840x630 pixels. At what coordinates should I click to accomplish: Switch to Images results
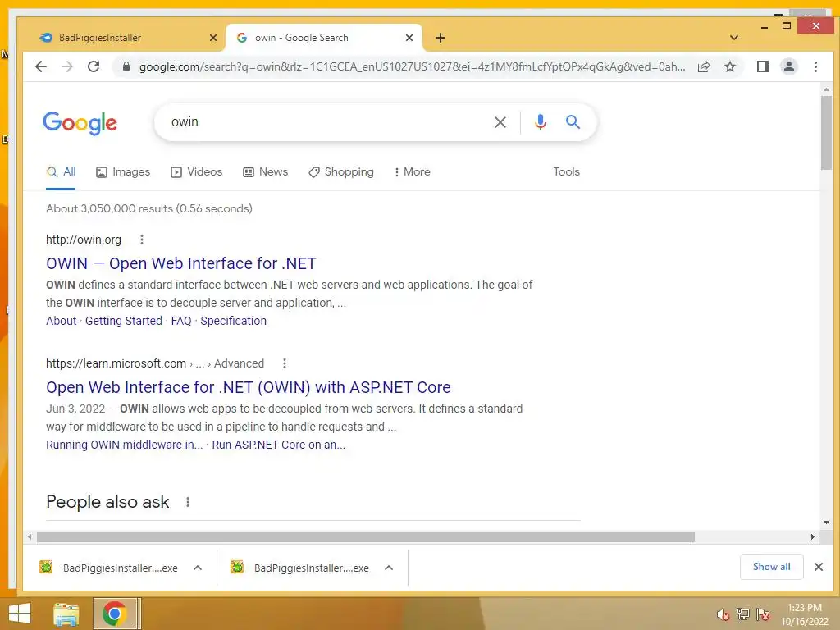click(x=123, y=172)
